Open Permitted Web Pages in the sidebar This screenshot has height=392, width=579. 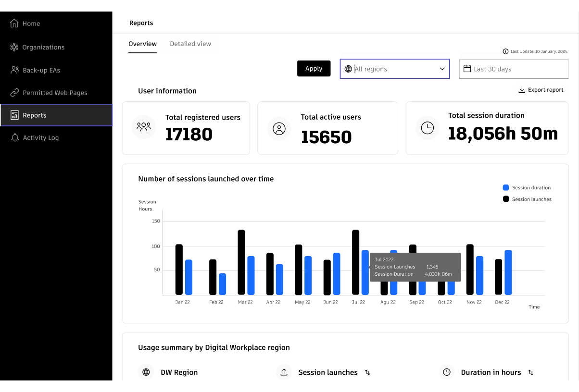point(56,93)
